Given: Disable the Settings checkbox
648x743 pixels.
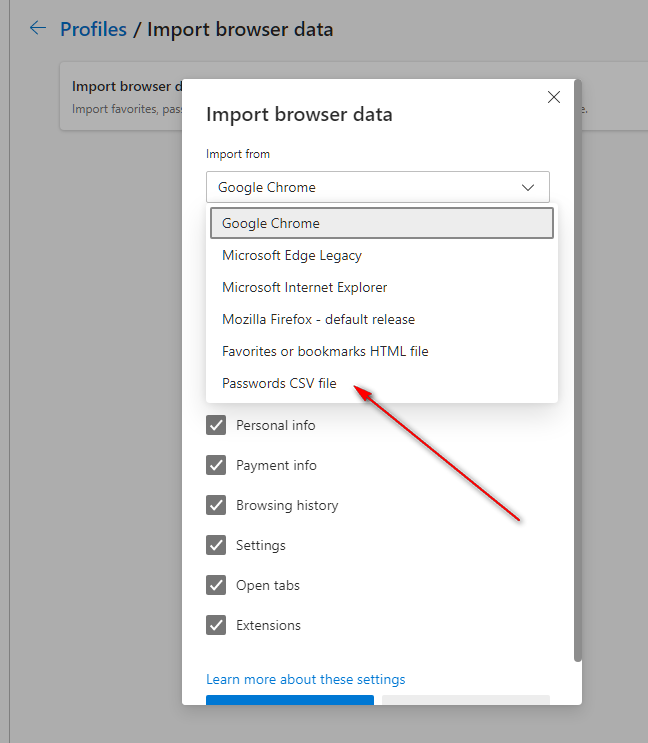Looking at the screenshot, I should click(x=216, y=545).
